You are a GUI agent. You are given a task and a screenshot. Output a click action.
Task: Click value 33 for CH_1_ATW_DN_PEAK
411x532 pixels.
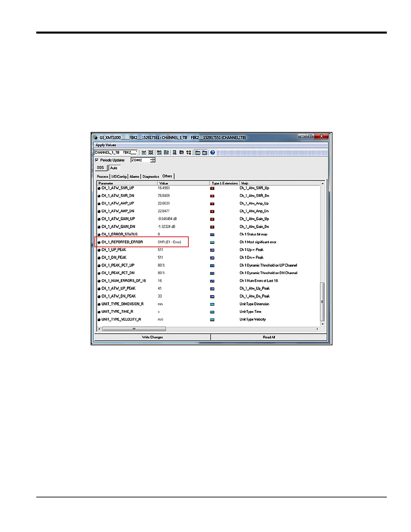click(160, 296)
